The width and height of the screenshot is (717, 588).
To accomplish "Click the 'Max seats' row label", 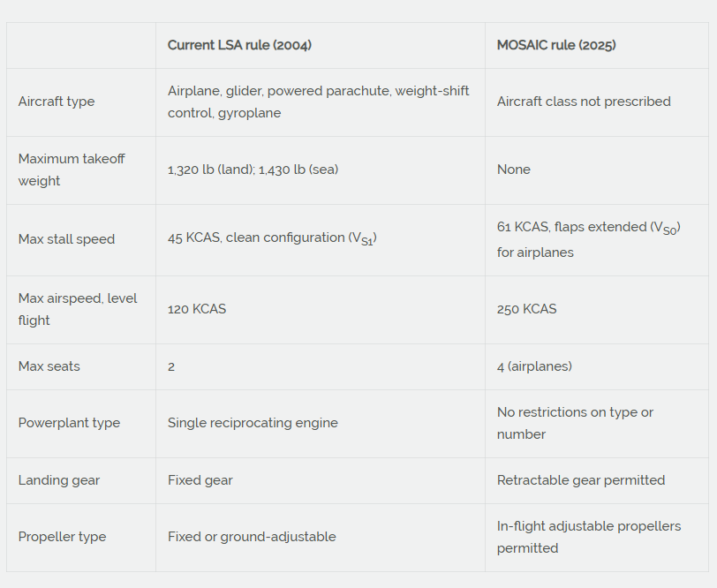I will point(49,366).
